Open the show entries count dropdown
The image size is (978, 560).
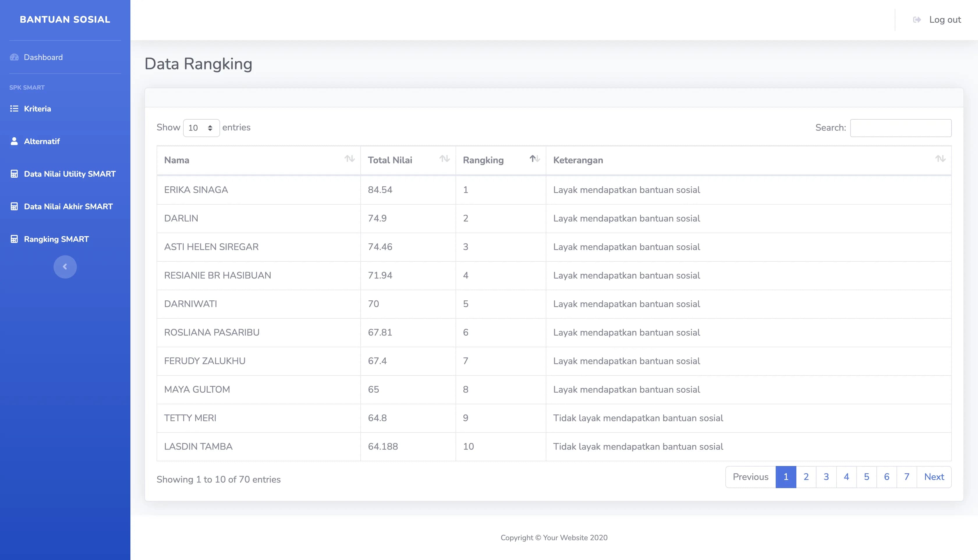tap(201, 128)
